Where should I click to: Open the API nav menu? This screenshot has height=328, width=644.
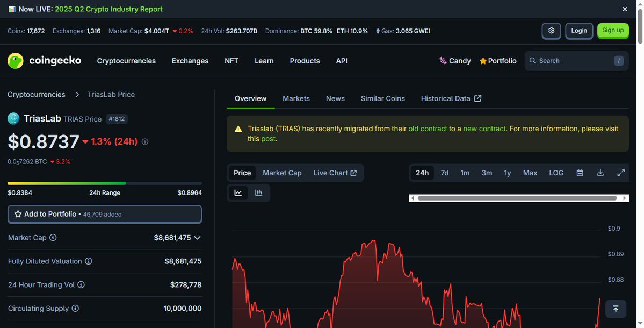pos(342,61)
